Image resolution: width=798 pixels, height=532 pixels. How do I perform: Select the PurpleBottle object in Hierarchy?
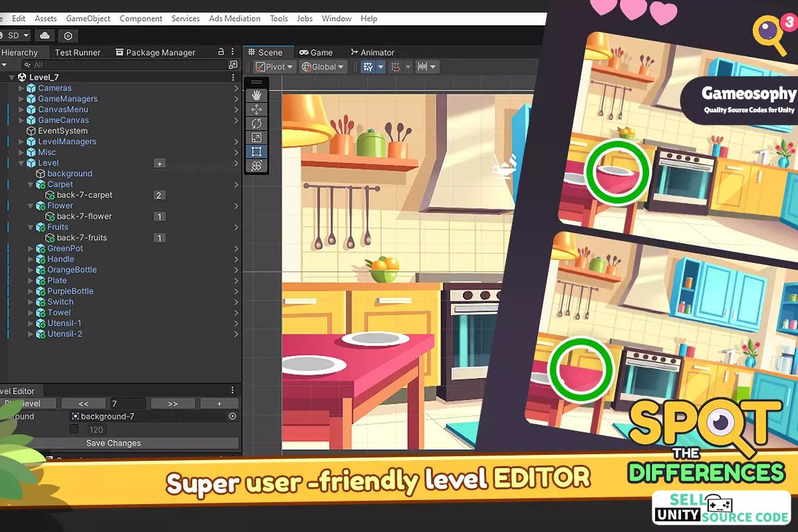click(70, 291)
